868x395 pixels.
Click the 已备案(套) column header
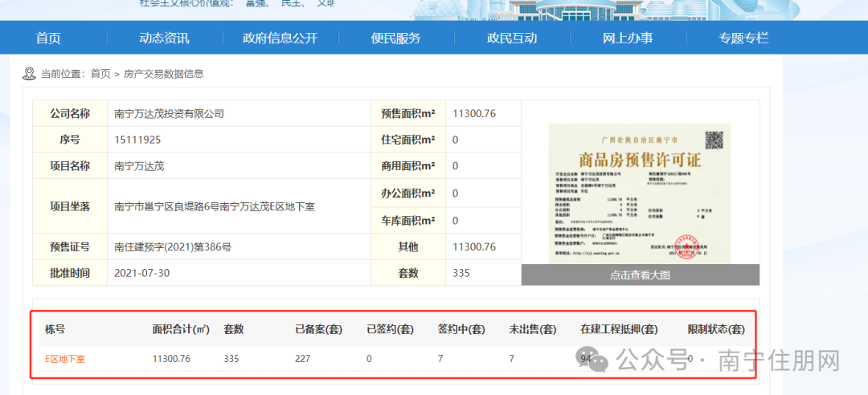click(318, 330)
